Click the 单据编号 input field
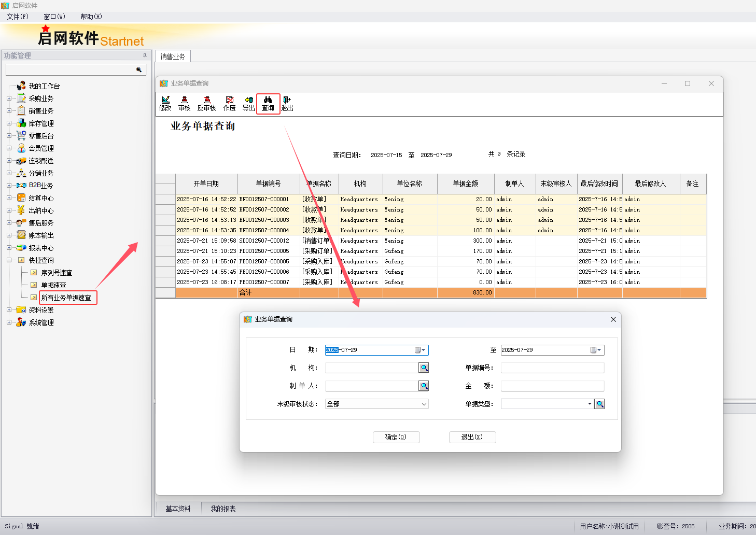756x535 pixels. pyautogui.click(x=552, y=368)
